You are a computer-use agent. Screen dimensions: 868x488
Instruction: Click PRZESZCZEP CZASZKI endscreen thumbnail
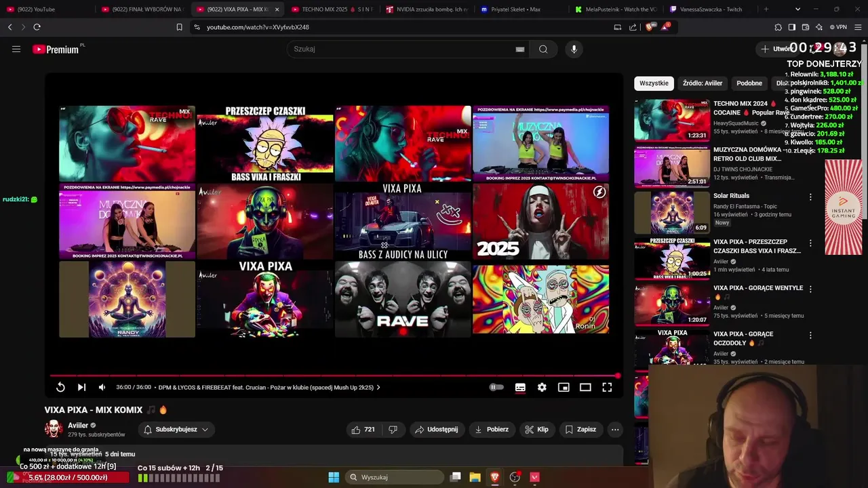pos(265,144)
